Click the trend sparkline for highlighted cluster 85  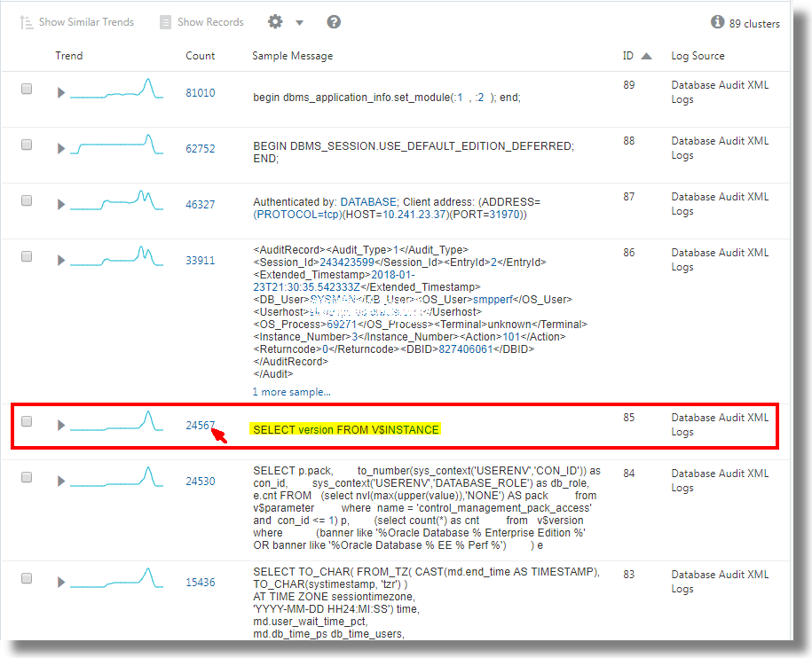pos(118,423)
